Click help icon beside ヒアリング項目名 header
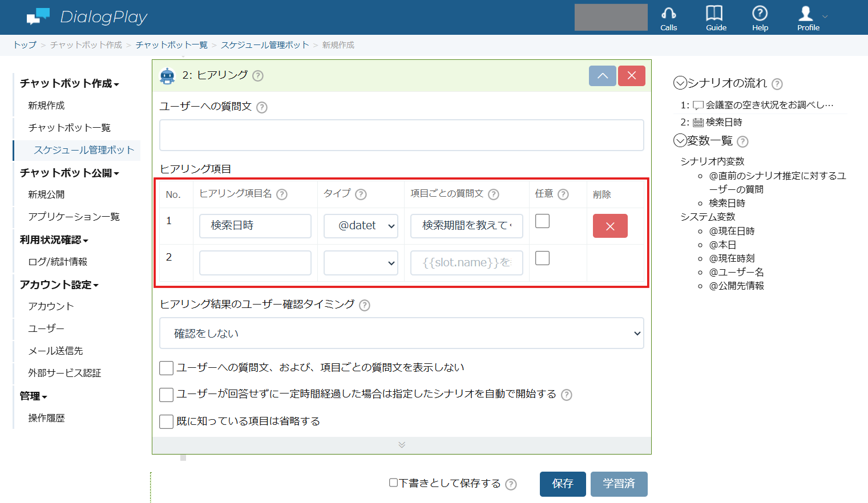Screen dimensions: 868x503 (282, 194)
